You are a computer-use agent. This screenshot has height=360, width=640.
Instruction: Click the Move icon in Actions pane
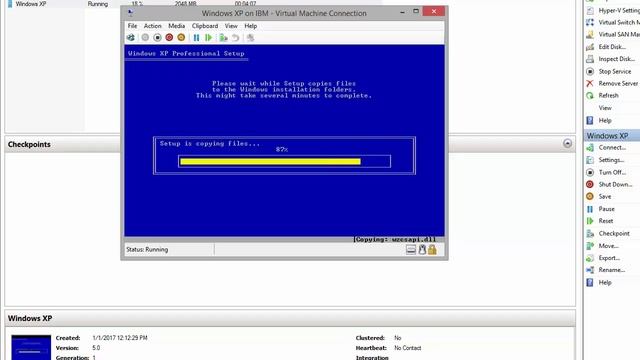tap(590, 246)
